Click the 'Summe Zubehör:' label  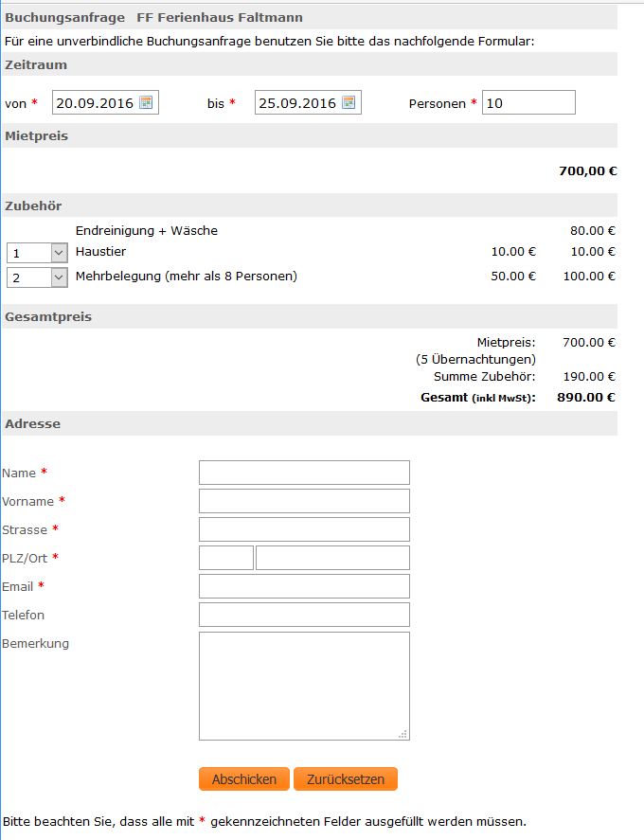pyautogui.click(x=484, y=377)
